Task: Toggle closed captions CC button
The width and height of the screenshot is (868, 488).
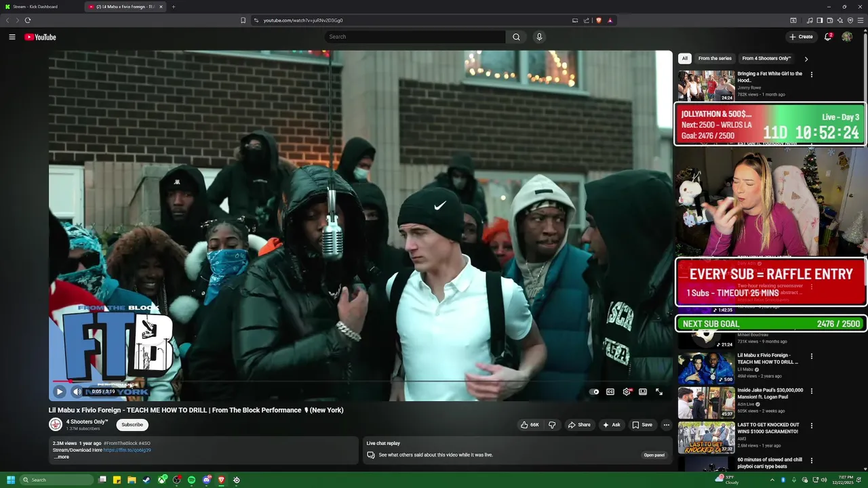Action: 610,392
